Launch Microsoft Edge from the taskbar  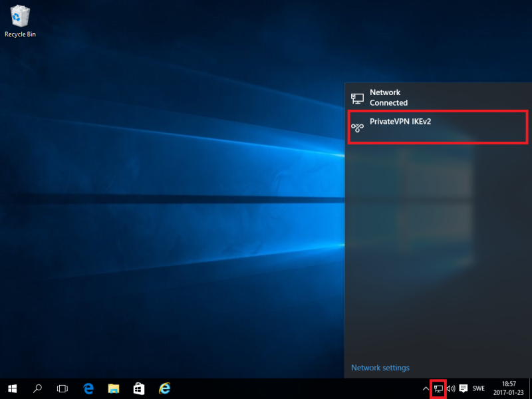click(88, 388)
